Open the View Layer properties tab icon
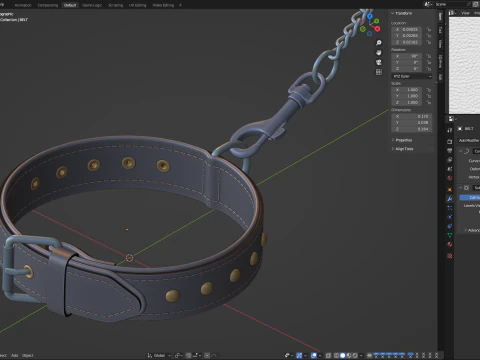 450,160
